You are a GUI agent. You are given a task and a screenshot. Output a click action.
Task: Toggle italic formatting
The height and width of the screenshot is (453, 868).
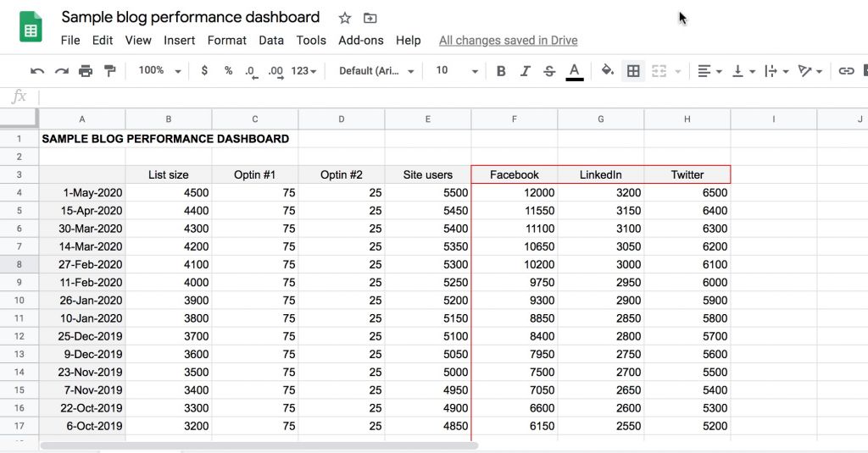pyautogui.click(x=526, y=71)
